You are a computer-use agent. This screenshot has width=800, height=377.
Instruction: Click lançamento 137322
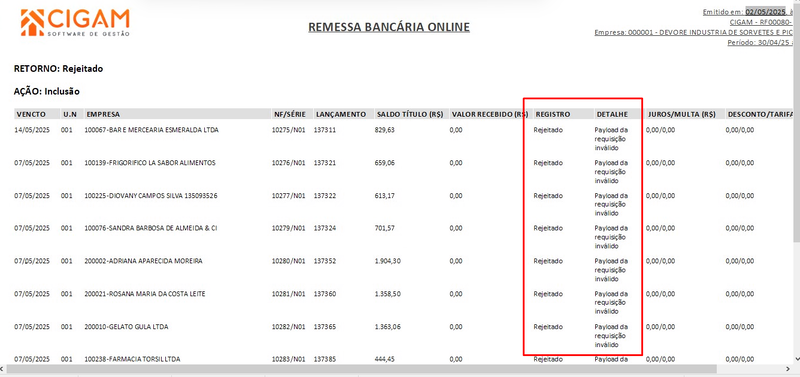coord(325,195)
